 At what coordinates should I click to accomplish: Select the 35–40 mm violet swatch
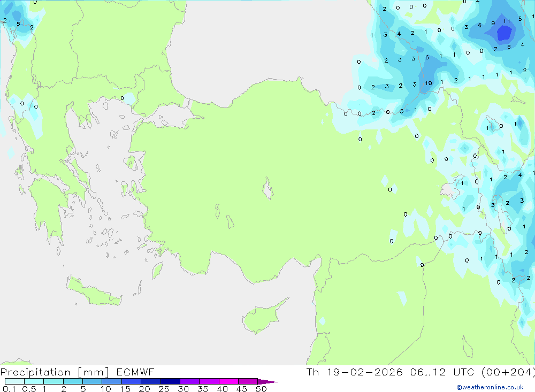[x=209, y=381]
